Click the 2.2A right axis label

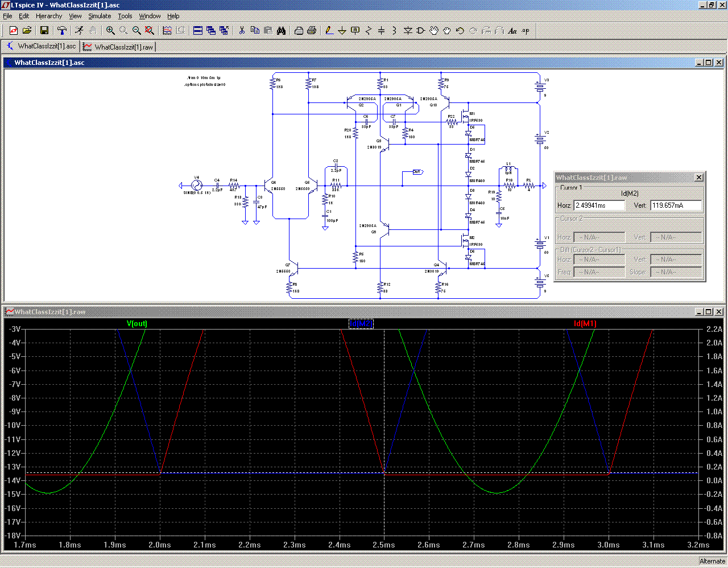coord(714,329)
